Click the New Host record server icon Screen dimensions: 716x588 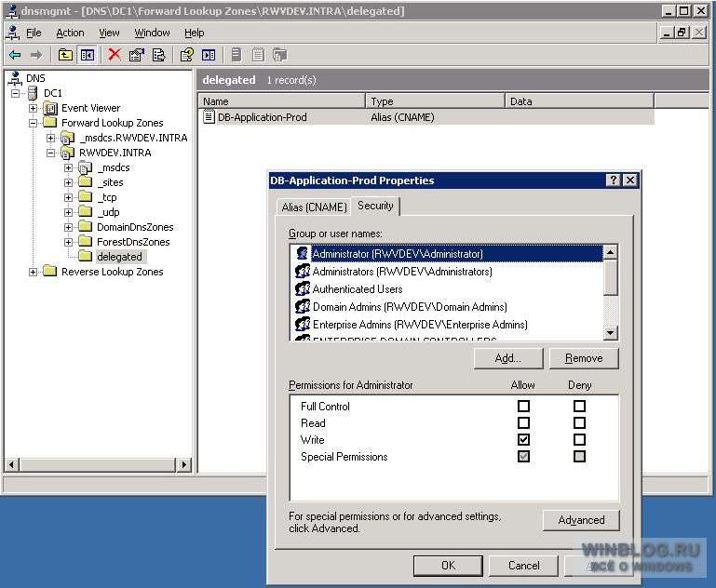coord(236,55)
